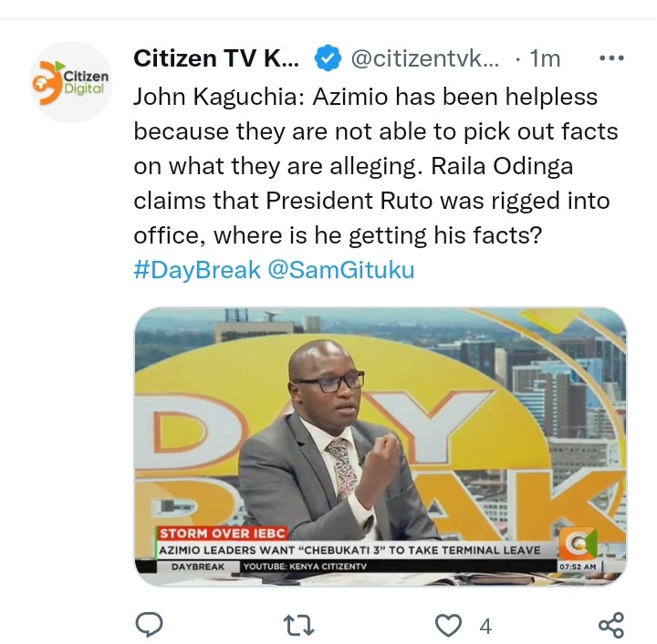The width and height of the screenshot is (657, 644).
Task: Open the three-dot more options menu
Action: pyautogui.click(x=611, y=57)
